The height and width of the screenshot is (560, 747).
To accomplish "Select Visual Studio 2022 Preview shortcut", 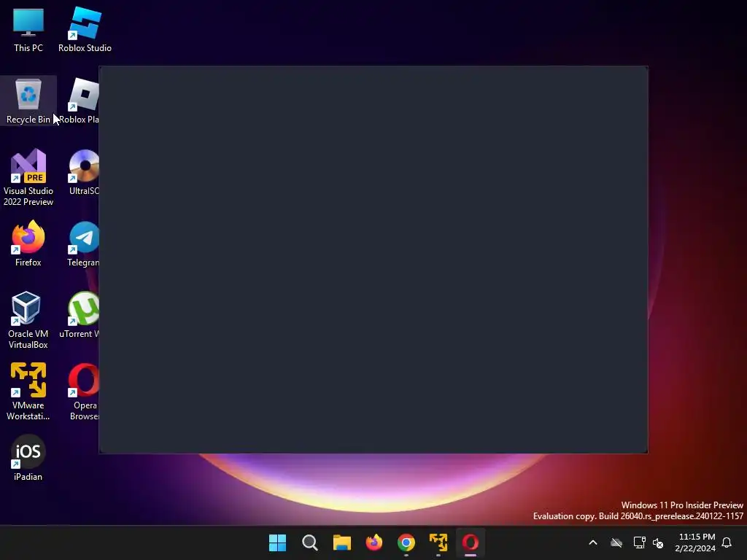I will [x=28, y=177].
